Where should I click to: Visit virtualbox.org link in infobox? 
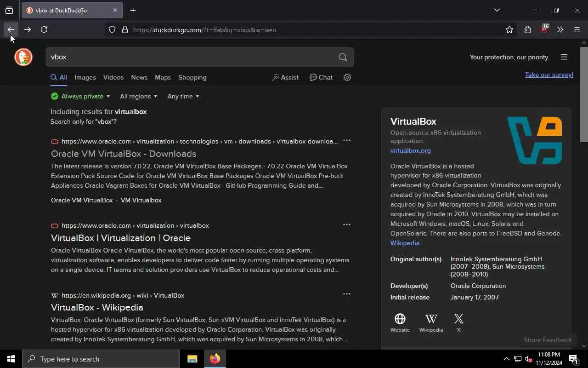411,150
